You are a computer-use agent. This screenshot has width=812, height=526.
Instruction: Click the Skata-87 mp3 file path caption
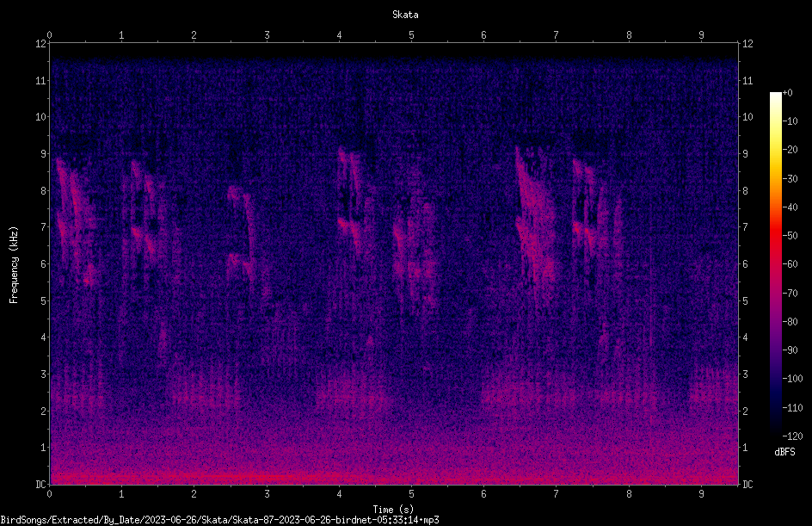219,520
